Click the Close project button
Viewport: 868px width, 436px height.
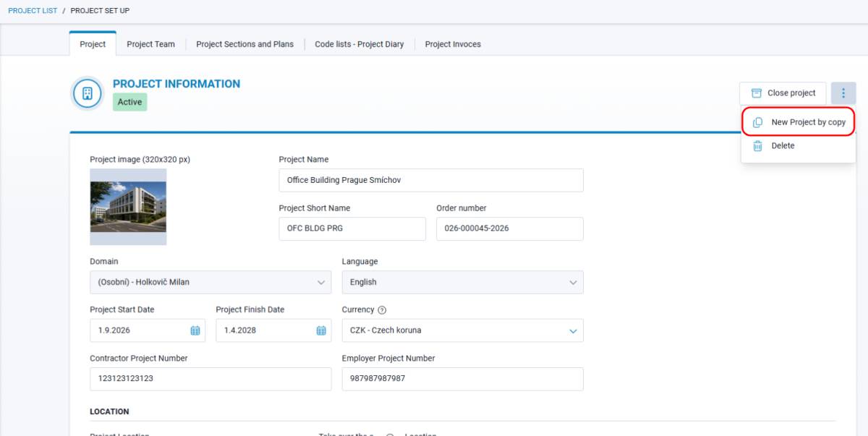pos(783,93)
